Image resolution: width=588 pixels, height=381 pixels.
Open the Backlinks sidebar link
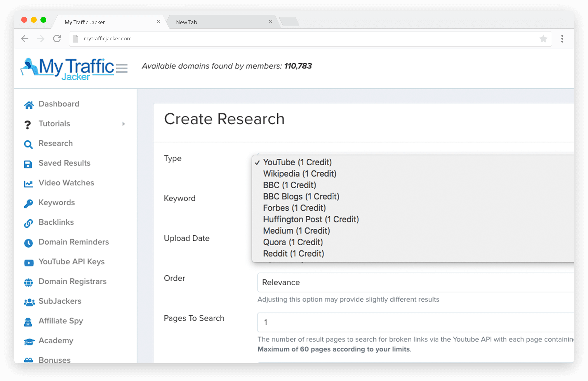pos(56,222)
